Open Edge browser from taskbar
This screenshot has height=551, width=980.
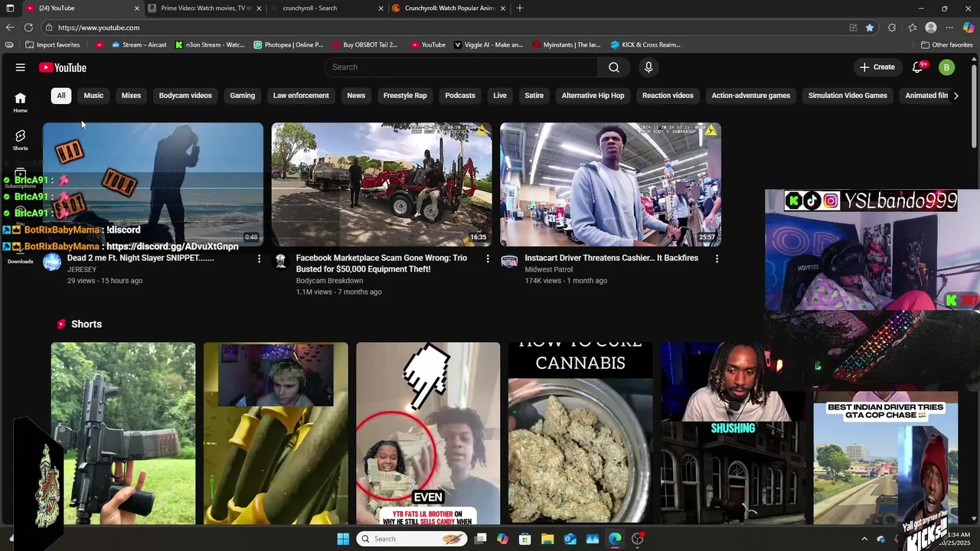point(615,539)
